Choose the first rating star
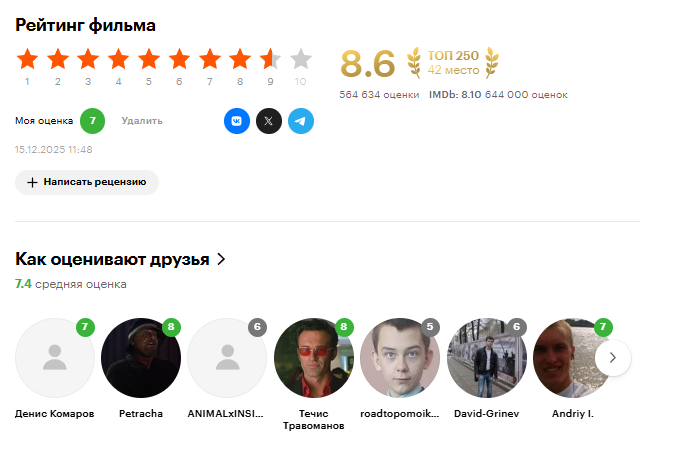This screenshot has width=690, height=459. point(27,59)
